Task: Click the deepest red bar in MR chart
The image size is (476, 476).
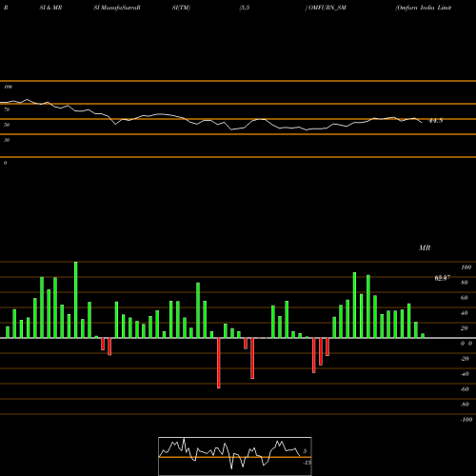Action: click(x=219, y=363)
